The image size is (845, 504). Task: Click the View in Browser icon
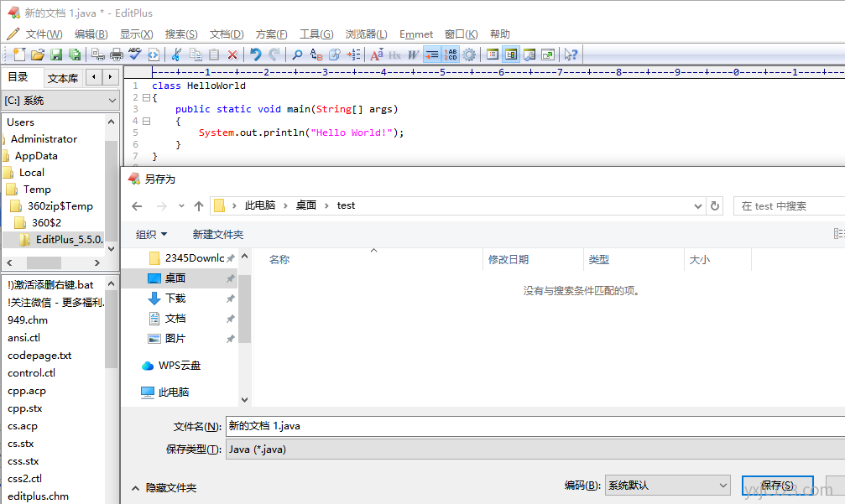click(x=154, y=55)
